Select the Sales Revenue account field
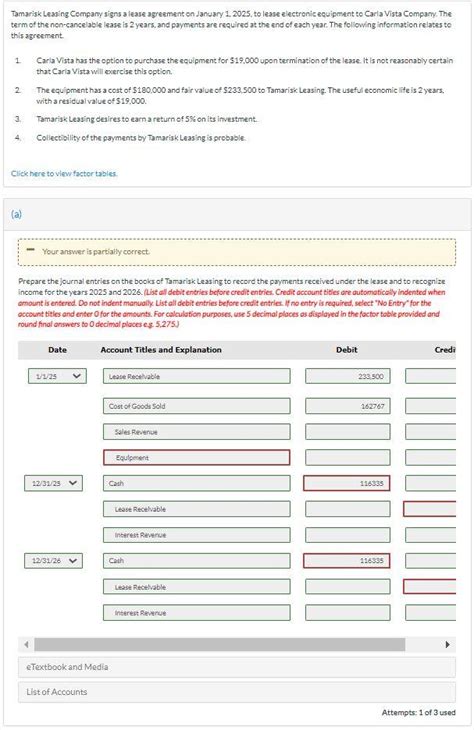 point(196,432)
